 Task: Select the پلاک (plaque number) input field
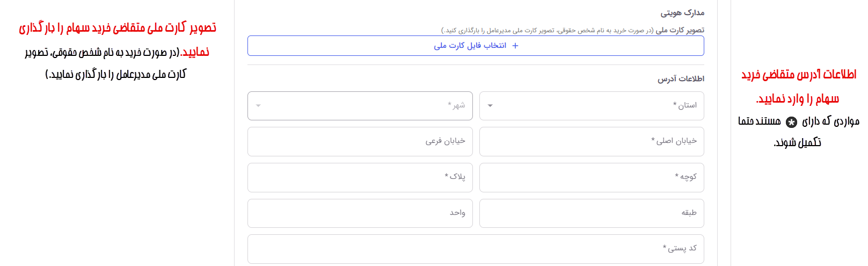click(x=360, y=177)
